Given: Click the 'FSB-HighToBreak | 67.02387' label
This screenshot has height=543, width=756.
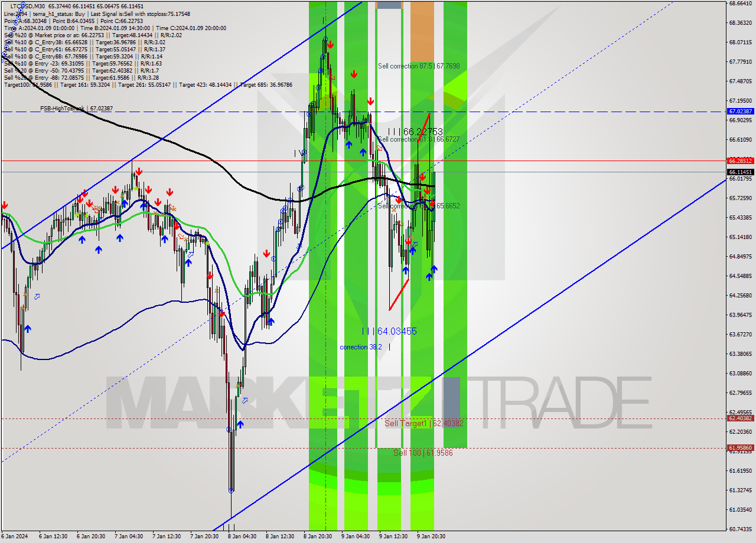Looking at the screenshot, I should click(76, 109).
